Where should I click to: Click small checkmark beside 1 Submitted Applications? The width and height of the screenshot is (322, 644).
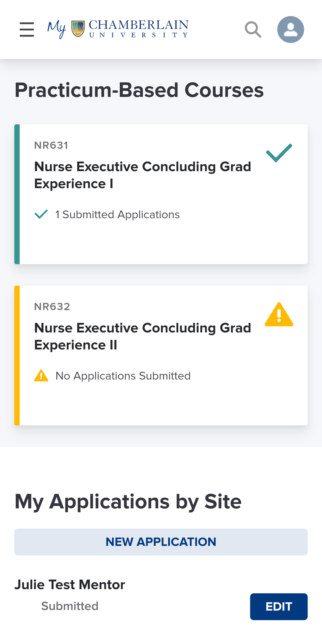(x=41, y=214)
